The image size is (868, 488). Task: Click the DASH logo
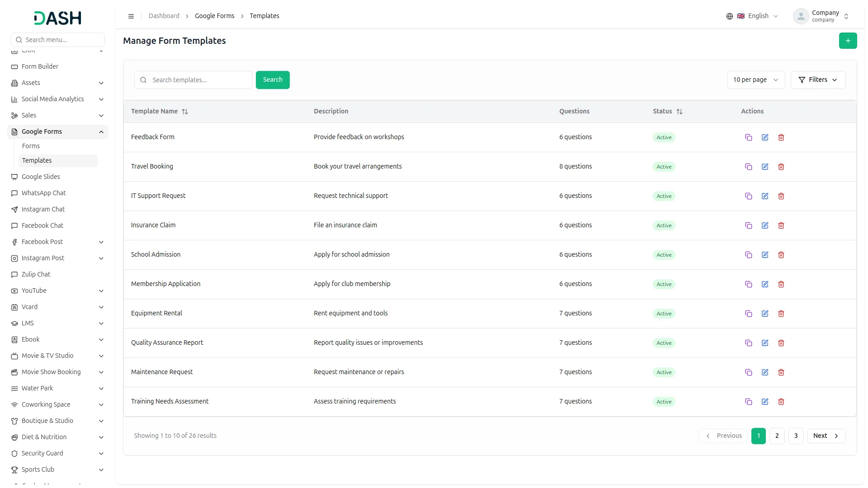coord(58,18)
